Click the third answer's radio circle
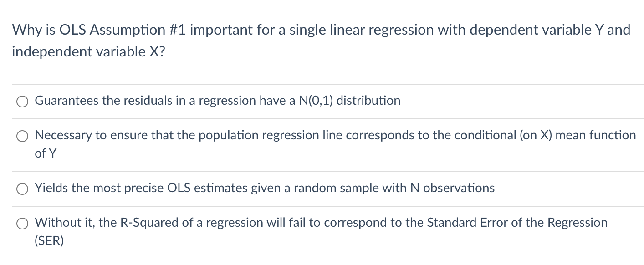Image resolution: width=644 pixels, height=265 pixels. click(21, 189)
